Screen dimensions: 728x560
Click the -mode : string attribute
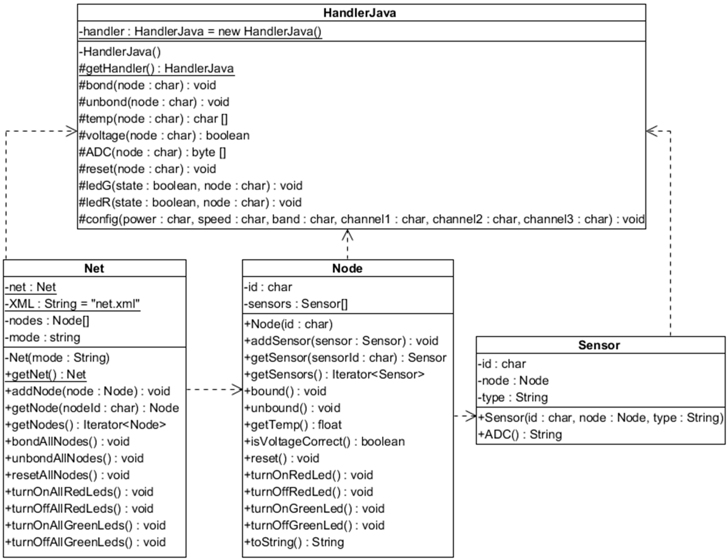(43, 337)
